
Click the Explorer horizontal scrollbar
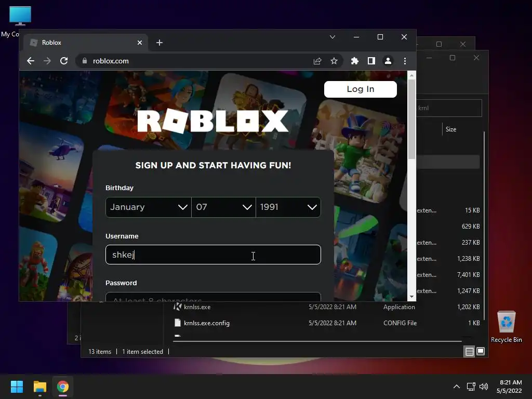(317, 341)
